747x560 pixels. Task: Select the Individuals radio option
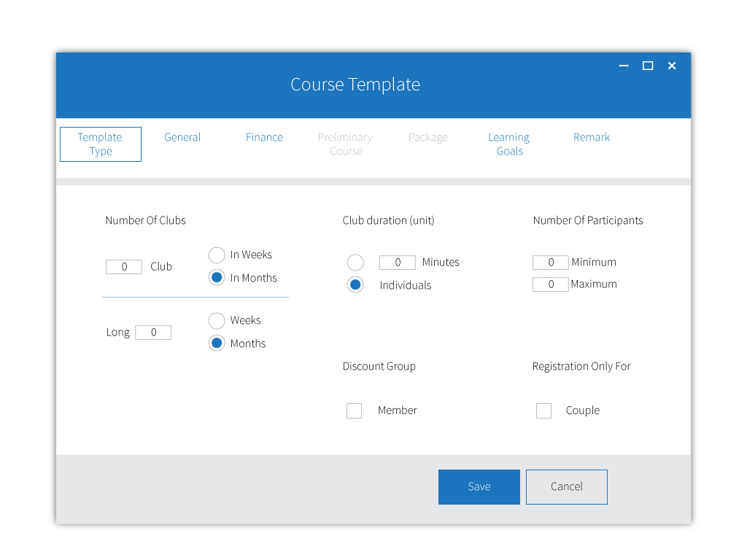pos(355,285)
